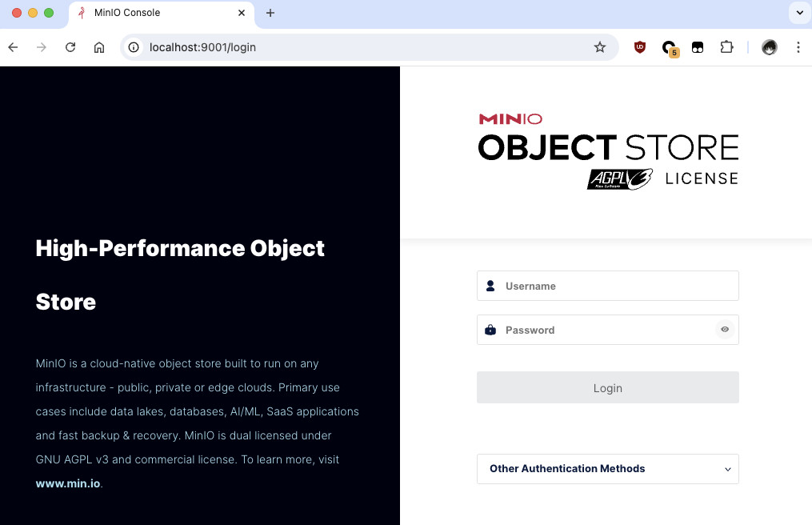Open Chrome's three-dot menu

click(798, 47)
